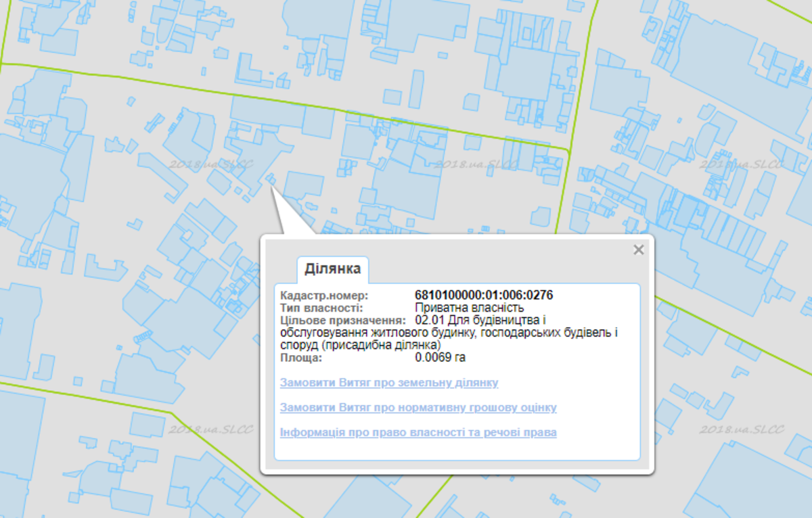Click the Цільове призначення field label

[x=342, y=320]
